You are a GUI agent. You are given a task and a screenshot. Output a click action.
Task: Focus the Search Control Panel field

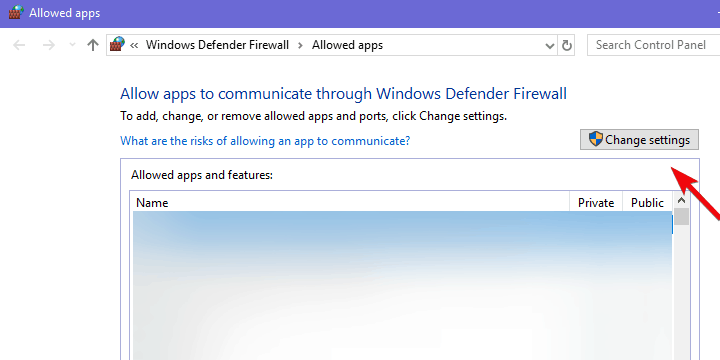(x=653, y=45)
